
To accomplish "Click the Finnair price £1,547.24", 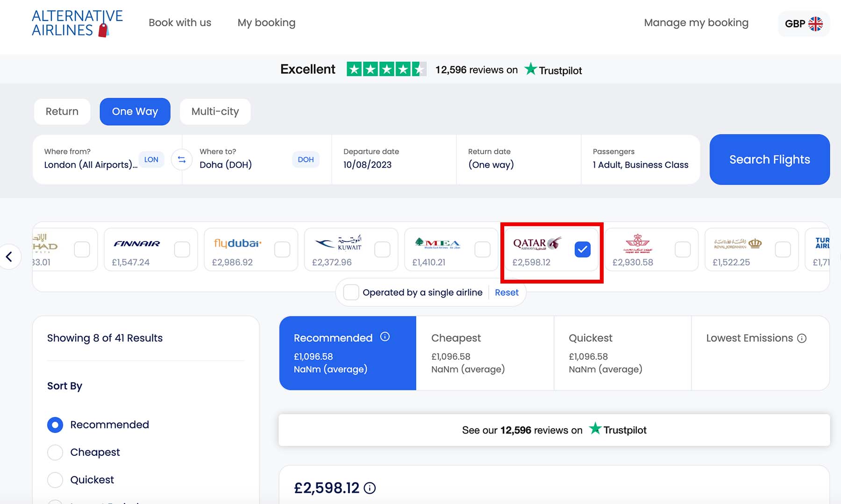I will pyautogui.click(x=131, y=263).
